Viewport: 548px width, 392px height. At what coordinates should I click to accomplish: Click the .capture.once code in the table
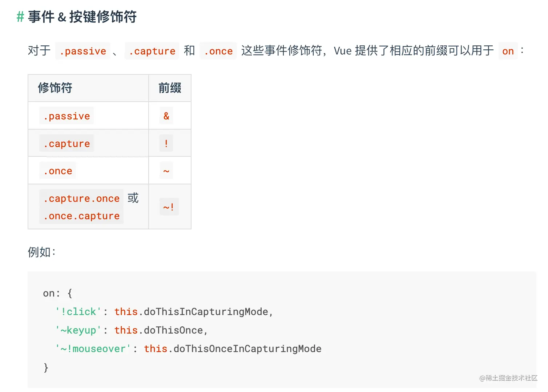point(81,199)
